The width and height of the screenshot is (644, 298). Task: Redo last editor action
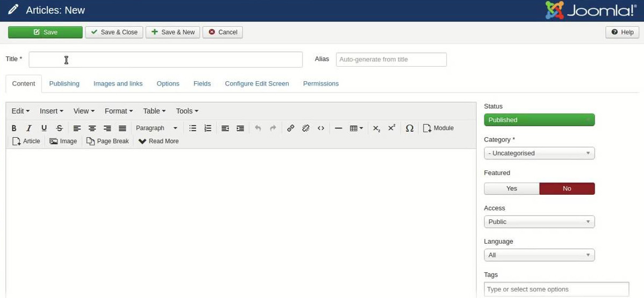point(273,128)
